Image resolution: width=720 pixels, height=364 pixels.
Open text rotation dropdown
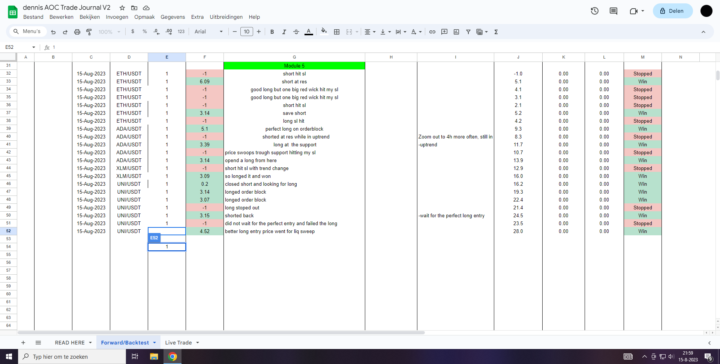(416, 32)
